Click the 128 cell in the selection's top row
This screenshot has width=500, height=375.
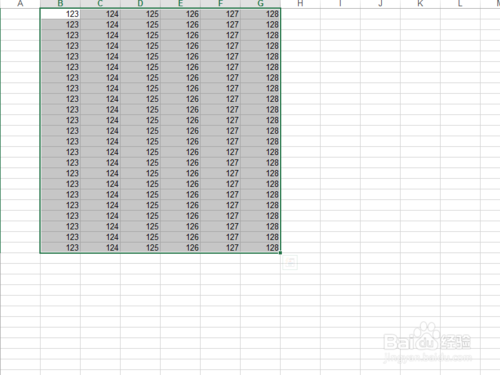coord(260,14)
